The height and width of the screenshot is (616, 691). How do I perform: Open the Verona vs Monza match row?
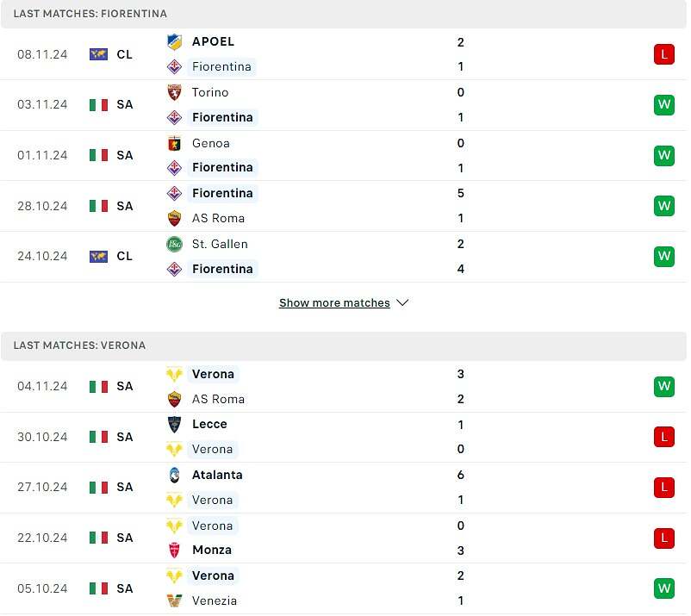pyautogui.click(x=344, y=538)
